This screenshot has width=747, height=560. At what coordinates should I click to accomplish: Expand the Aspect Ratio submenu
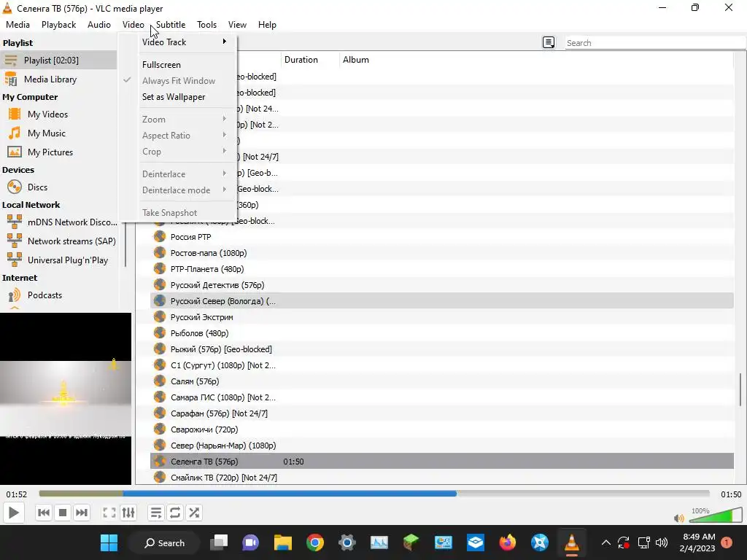point(178,136)
